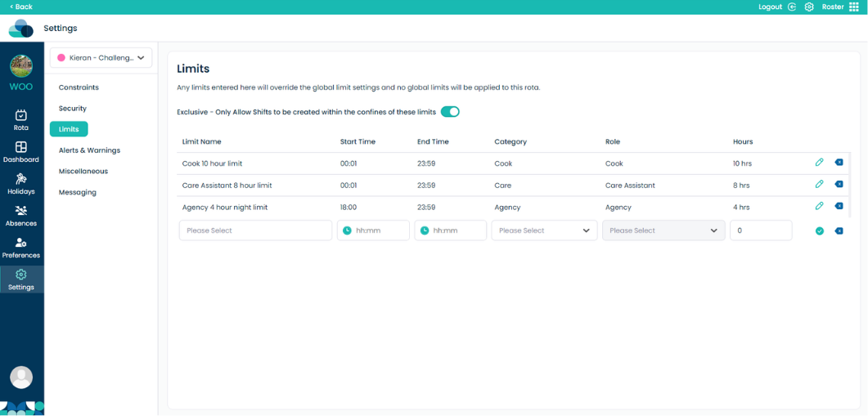Click pencil icon for Agency night limit
868x416 pixels.
(819, 206)
